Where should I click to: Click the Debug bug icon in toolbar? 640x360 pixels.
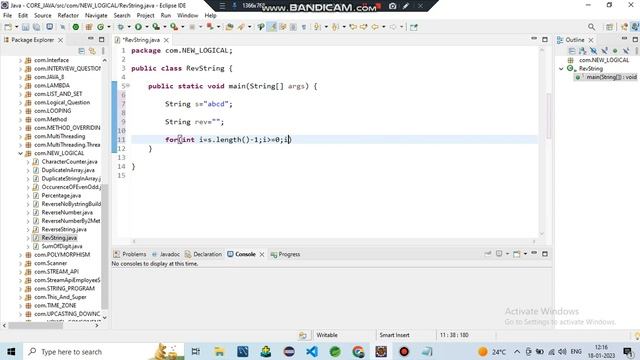(x=121, y=27)
